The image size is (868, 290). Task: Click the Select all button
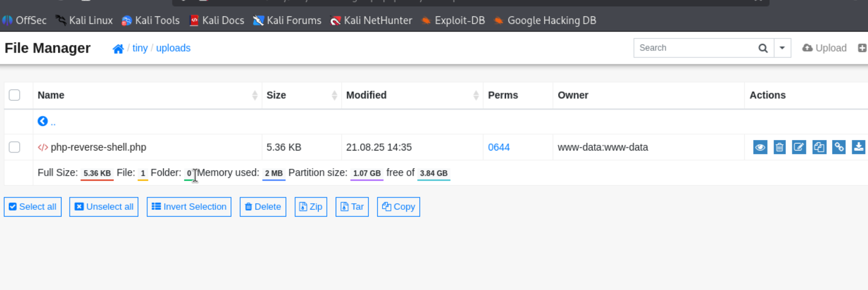click(x=33, y=207)
